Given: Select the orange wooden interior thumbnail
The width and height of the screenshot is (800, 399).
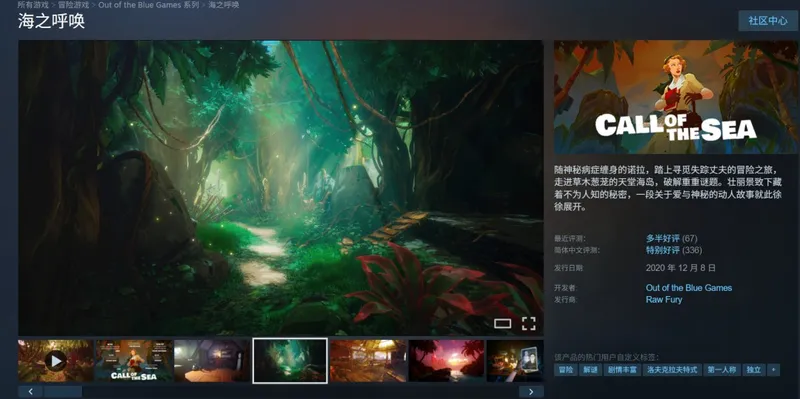Looking at the screenshot, I should [368, 361].
